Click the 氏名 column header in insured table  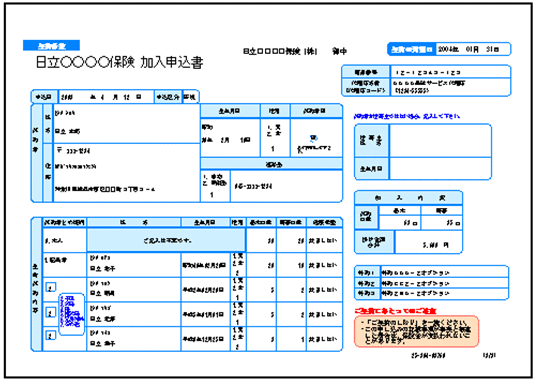(134, 222)
